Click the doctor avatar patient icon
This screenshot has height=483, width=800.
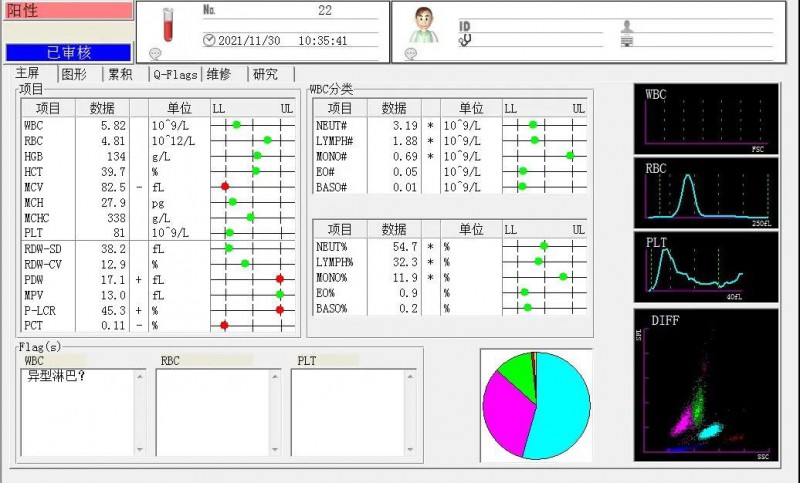tap(424, 26)
